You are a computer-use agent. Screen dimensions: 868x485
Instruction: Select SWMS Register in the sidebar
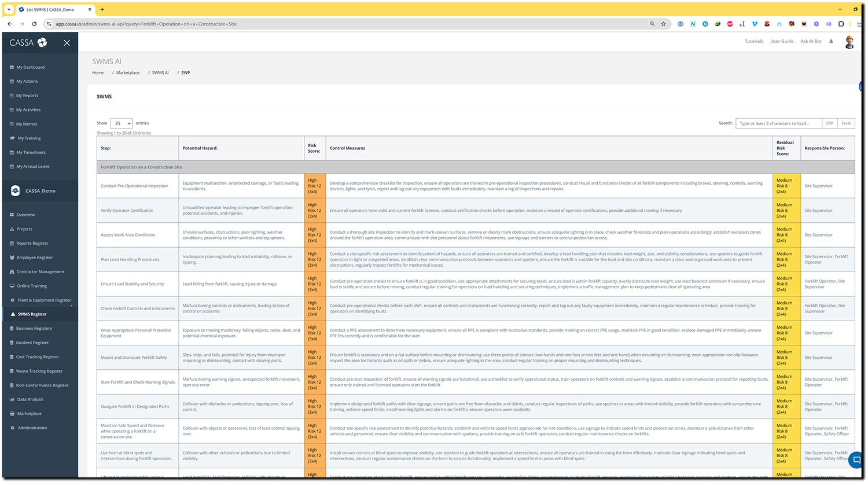click(x=32, y=314)
